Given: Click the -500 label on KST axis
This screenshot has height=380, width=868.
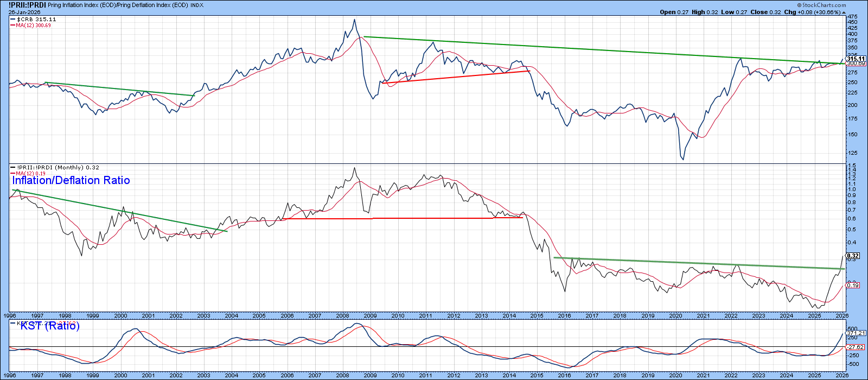Looking at the screenshot, I should 853,364.
